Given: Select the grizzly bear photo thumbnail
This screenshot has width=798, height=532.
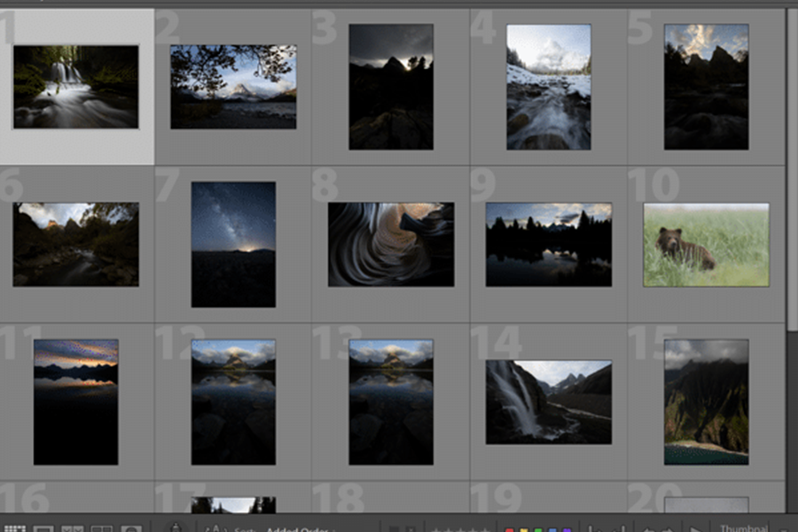Looking at the screenshot, I should (x=706, y=245).
